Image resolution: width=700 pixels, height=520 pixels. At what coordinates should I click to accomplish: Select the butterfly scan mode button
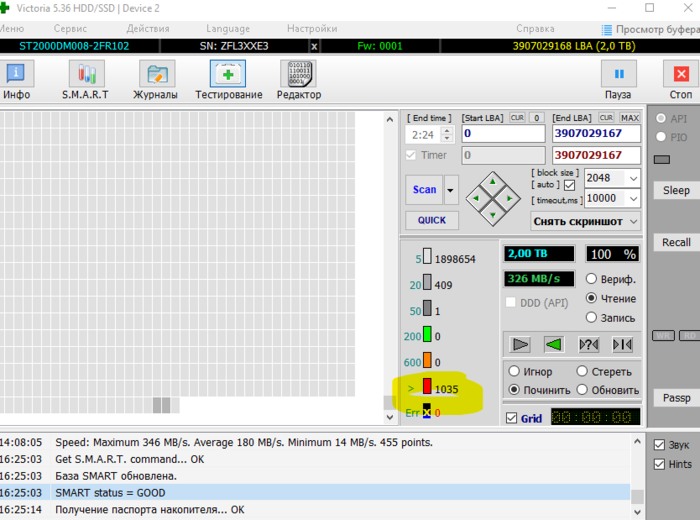[622, 345]
